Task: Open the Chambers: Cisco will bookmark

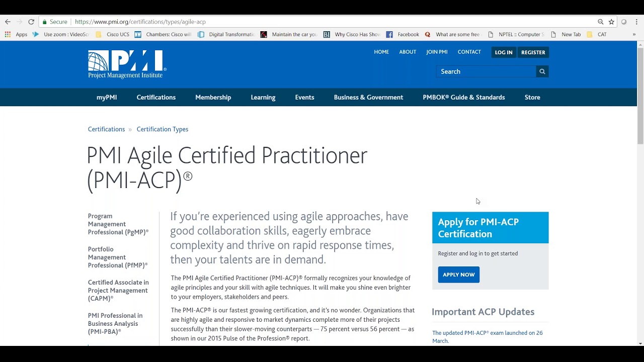Action: [163, 34]
